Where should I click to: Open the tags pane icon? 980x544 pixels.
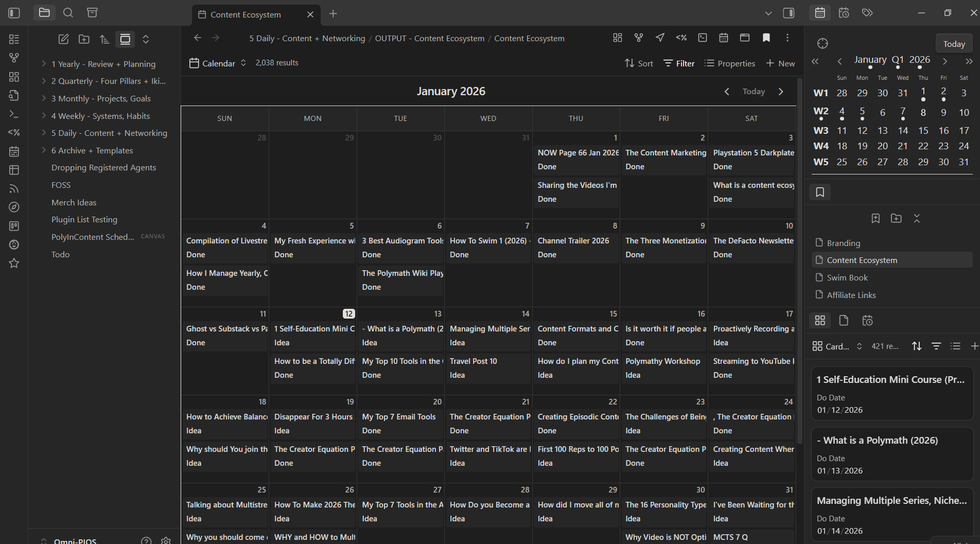click(x=867, y=13)
